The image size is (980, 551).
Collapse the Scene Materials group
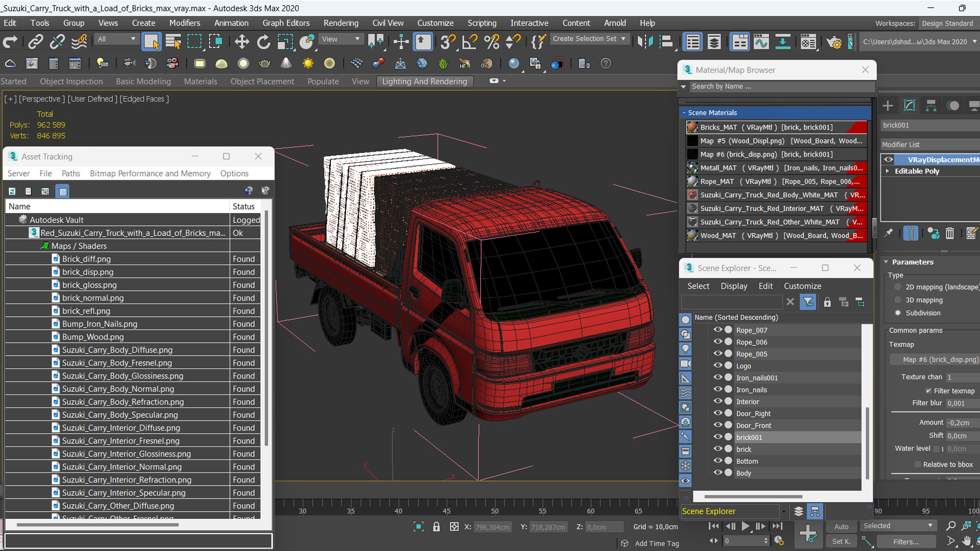(684, 113)
